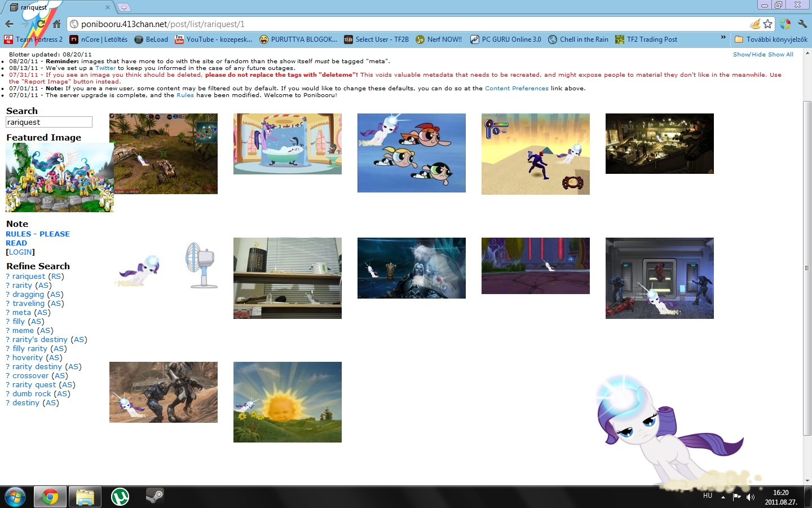Open the BeLoad bookmark
The image size is (812, 508).
click(x=151, y=40)
